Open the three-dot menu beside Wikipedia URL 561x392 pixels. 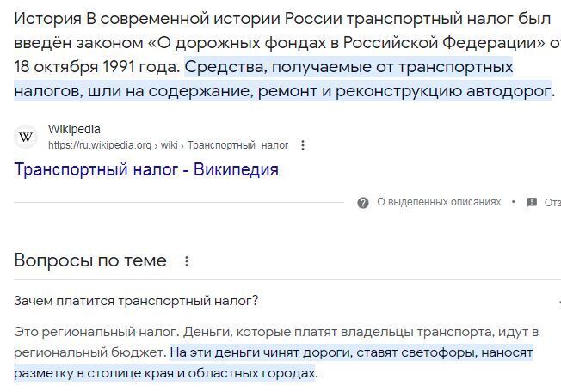302,145
